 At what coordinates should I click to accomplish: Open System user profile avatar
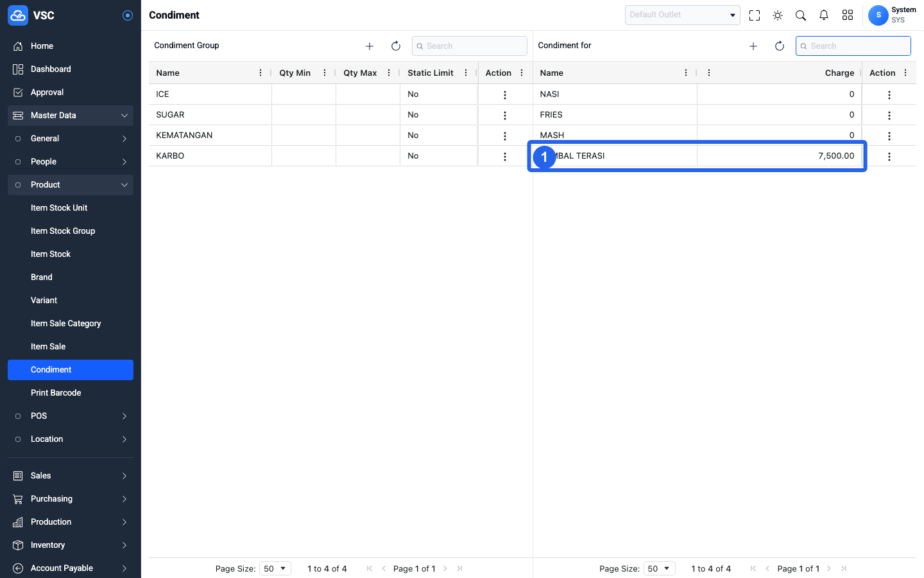[x=878, y=15]
